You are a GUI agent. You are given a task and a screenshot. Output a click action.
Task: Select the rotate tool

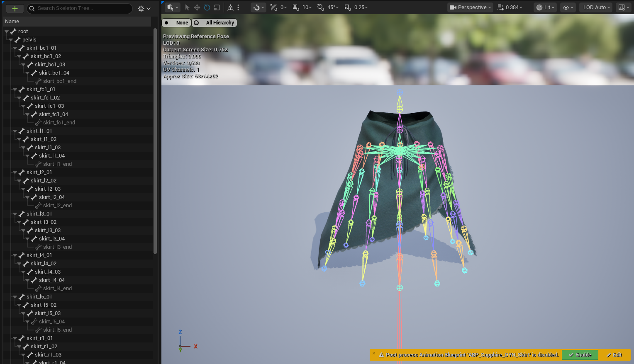pos(207,7)
